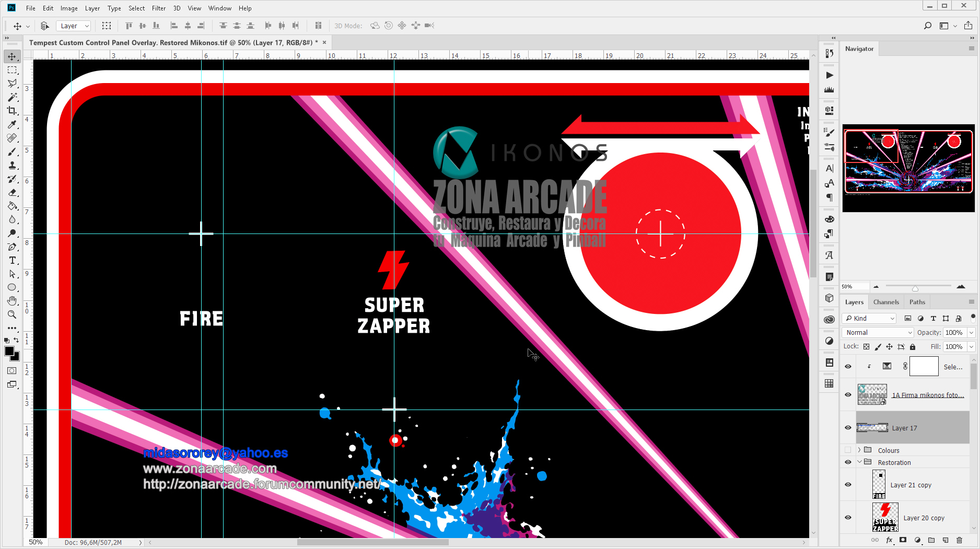Click the foreground color swatch
This screenshot has width=980, height=549.
9,352
